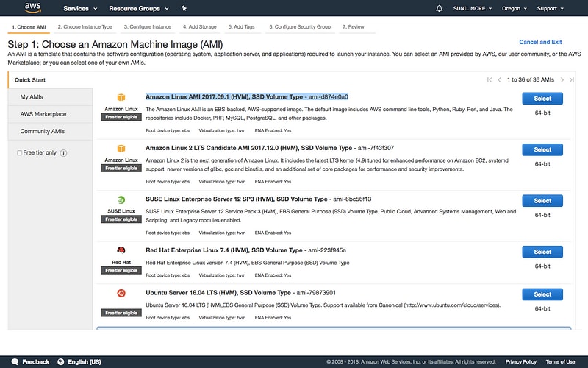588x368 pixels.
Task: Click the SUSE Linux chameleon logo
Action: [x=121, y=199]
